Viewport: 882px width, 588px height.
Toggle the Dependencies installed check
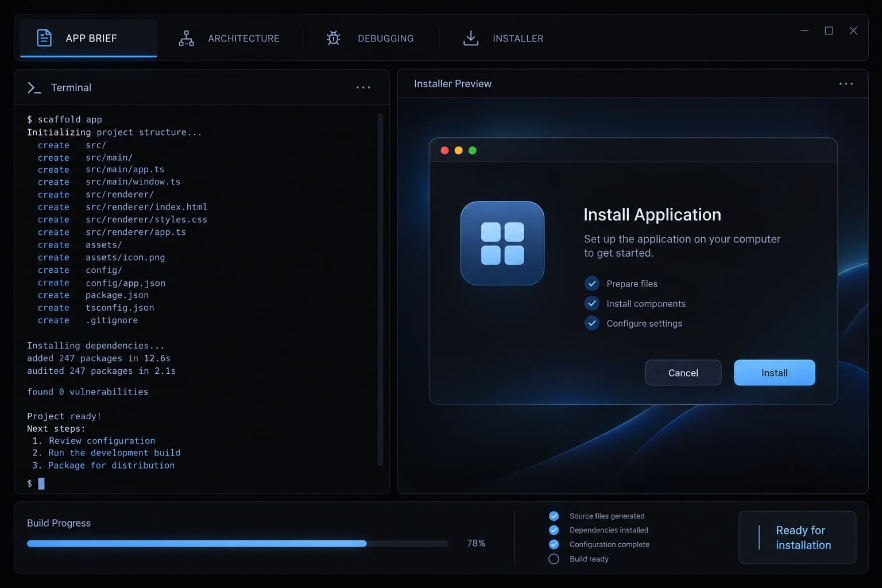554,530
